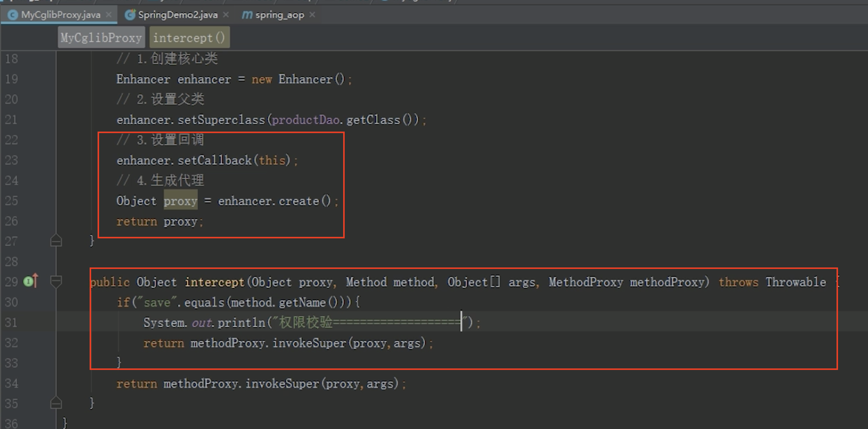Click 'println' on line 31

tap(241, 323)
